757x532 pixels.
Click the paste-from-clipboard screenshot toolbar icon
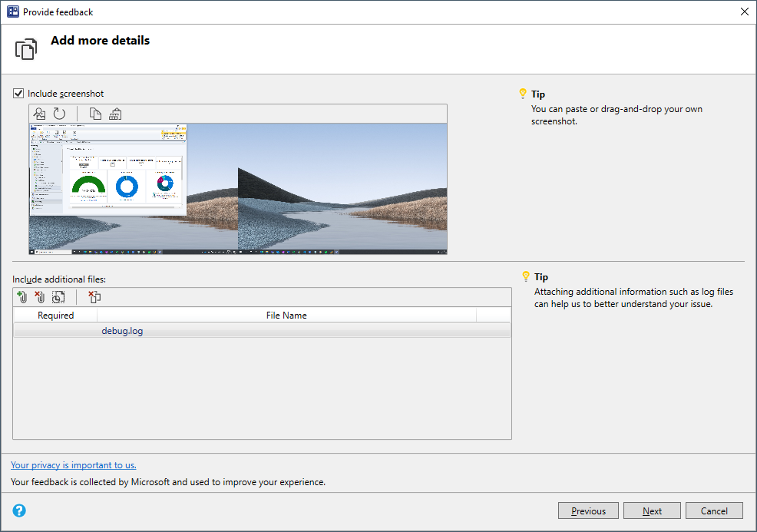point(115,114)
